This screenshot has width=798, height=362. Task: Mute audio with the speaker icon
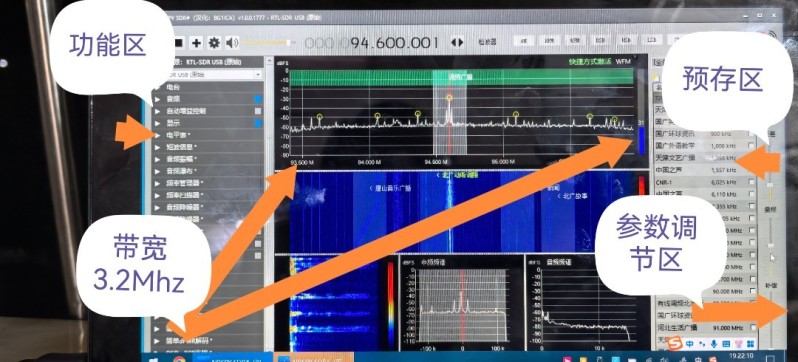coord(232,43)
